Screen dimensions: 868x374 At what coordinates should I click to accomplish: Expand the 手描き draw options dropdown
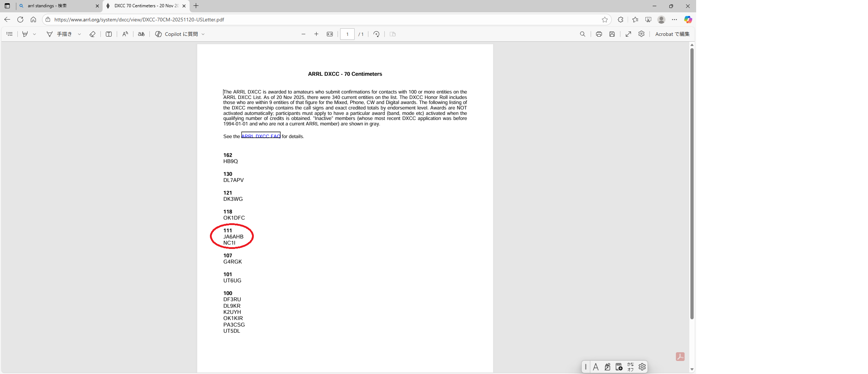79,34
